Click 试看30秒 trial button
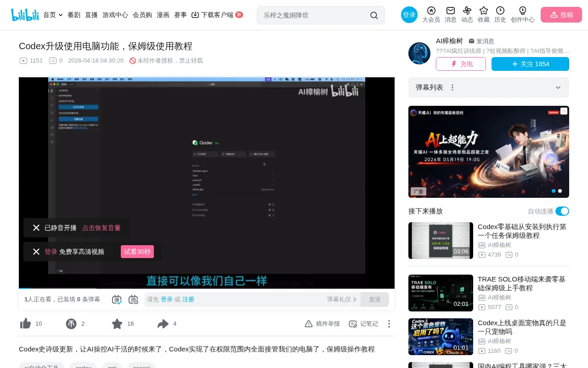This screenshot has width=588, height=368. point(137,252)
